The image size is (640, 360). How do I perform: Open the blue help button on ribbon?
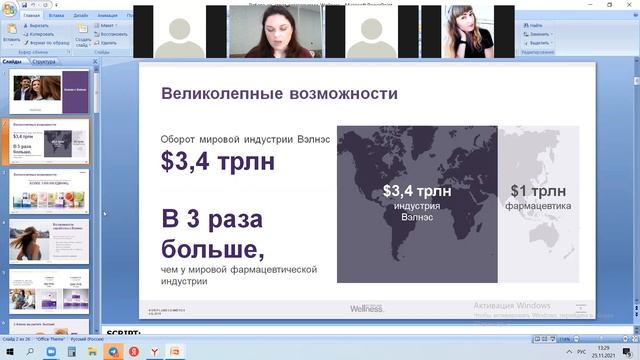[635, 16]
